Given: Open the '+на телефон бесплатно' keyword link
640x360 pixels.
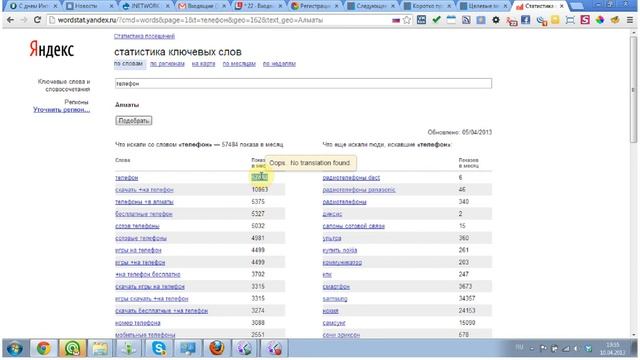Looking at the screenshot, I should [148, 274].
